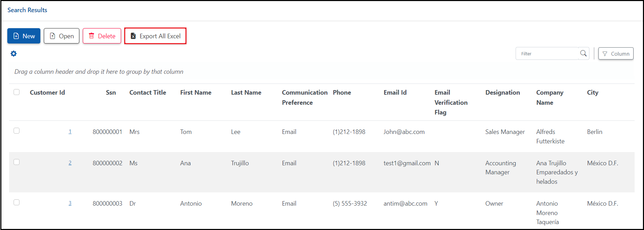Open the Column chooser filter button
Viewport: 644px width, 230px height.
click(x=615, y=54)
